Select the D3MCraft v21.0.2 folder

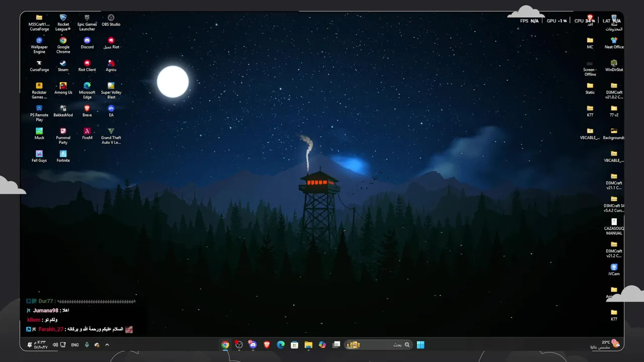click(614, 90)
